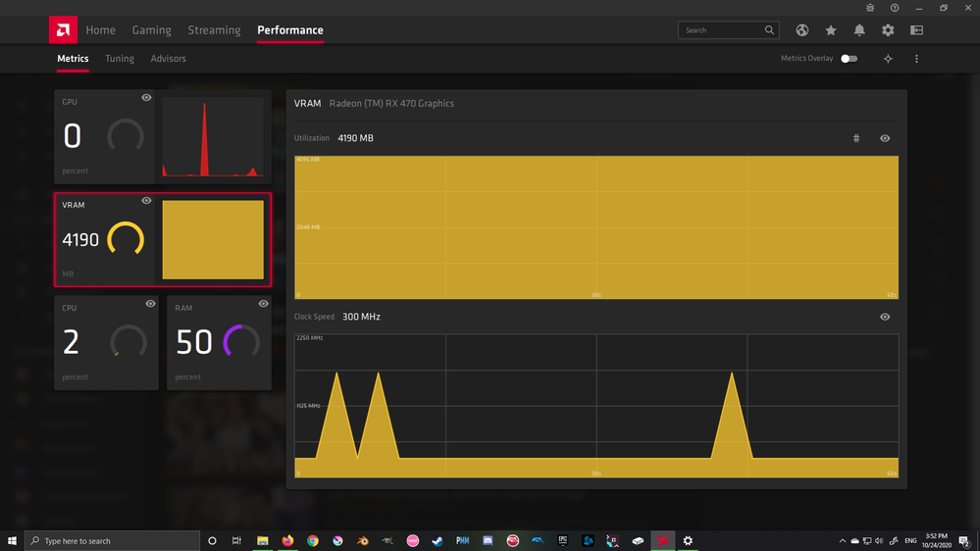The height and width of the screenshot is (551, 980).
Task: Open favorites star icon
Action: click(831, 30)
